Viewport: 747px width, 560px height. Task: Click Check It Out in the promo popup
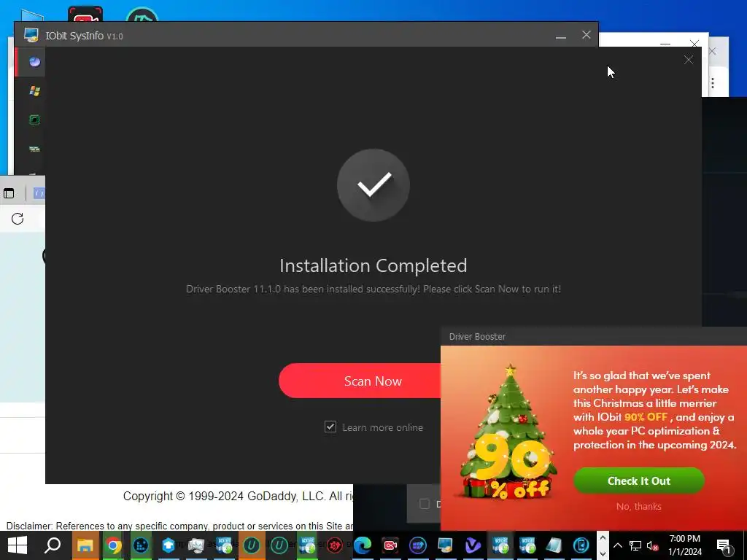(x=638, y=481)
